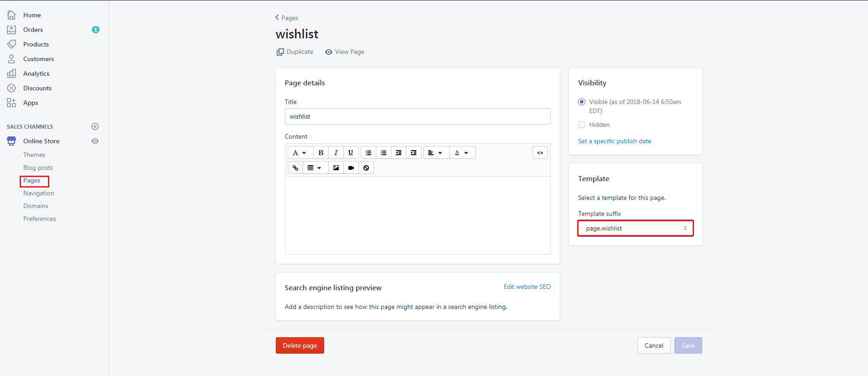Clear formatting with the circle-slash icon
This screenshot has height=376, width=868.
click(x=366, y=168)
